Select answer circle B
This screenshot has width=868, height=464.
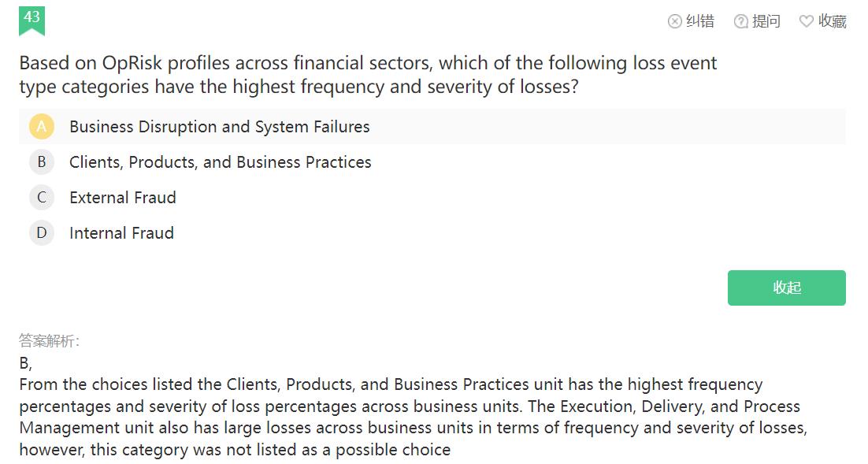(42, 162)
